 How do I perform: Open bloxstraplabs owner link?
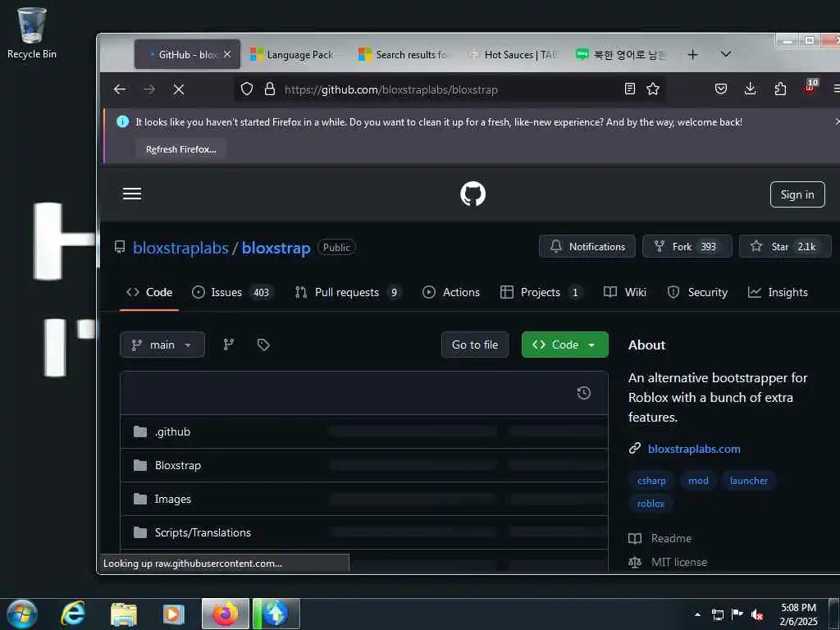(x=180, y=248)
